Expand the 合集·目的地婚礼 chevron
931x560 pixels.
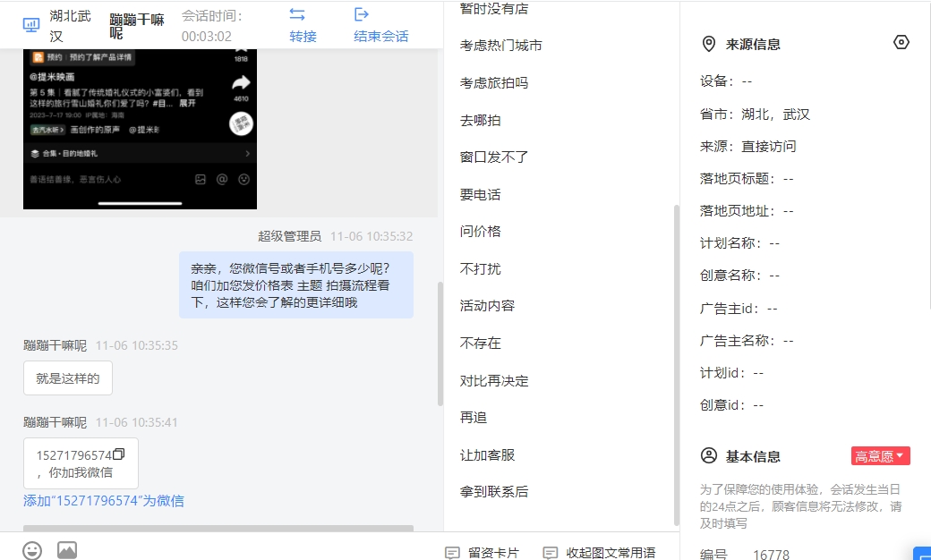(x=248, y=153)
